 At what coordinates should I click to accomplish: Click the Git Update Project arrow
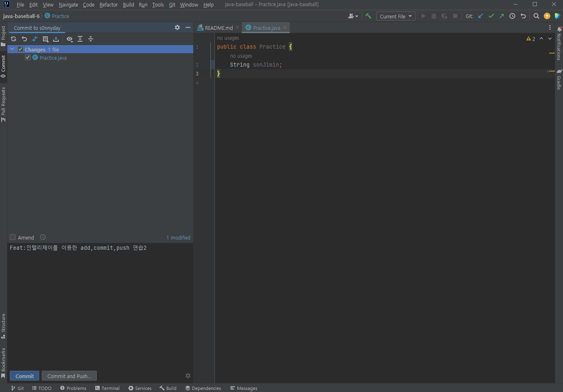480,16
